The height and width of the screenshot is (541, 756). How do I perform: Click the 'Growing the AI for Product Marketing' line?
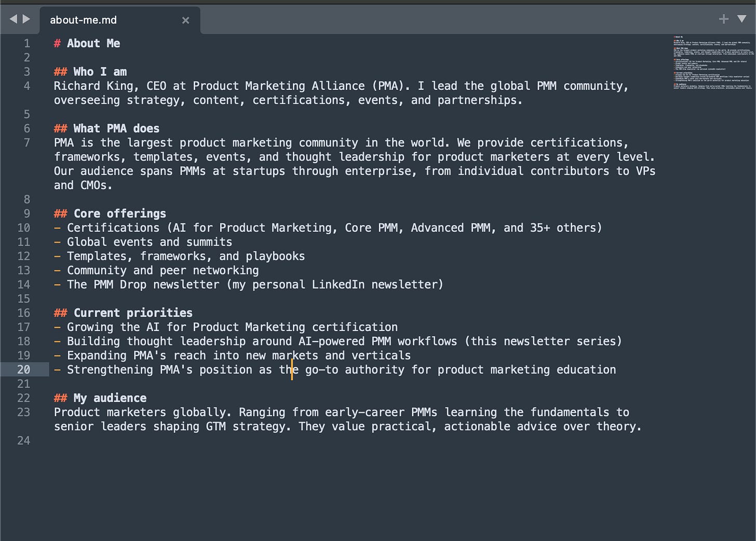[226, 327]
